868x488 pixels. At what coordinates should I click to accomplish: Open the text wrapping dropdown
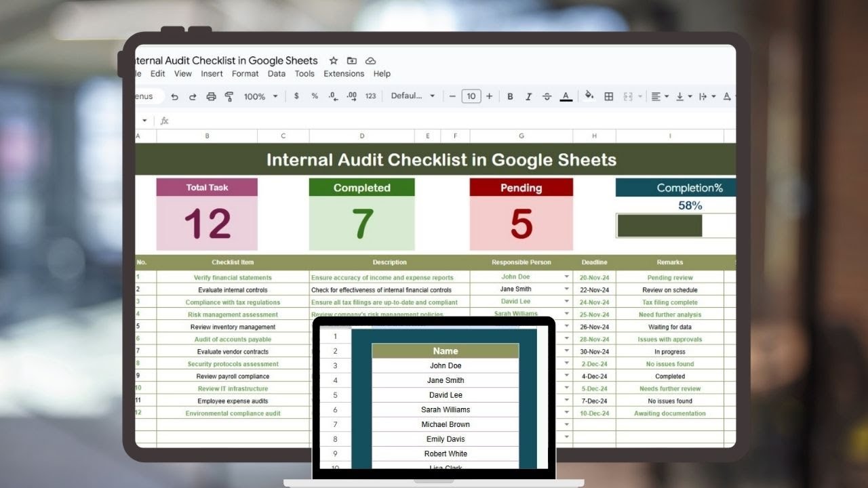pos(707,96)
